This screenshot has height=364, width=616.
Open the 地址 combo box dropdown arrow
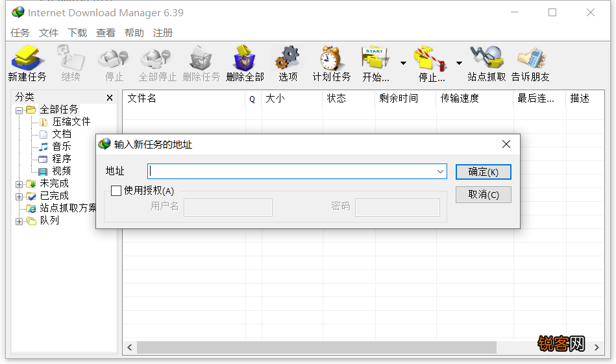440,171
